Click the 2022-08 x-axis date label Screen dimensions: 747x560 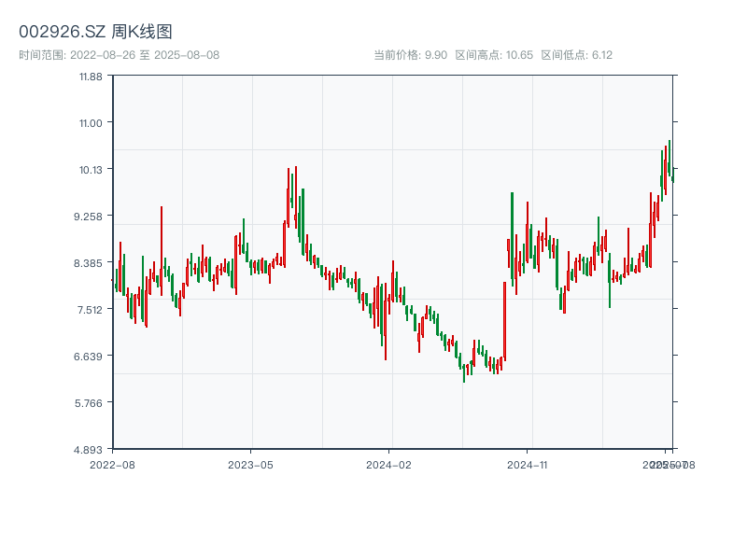(112, 464)
